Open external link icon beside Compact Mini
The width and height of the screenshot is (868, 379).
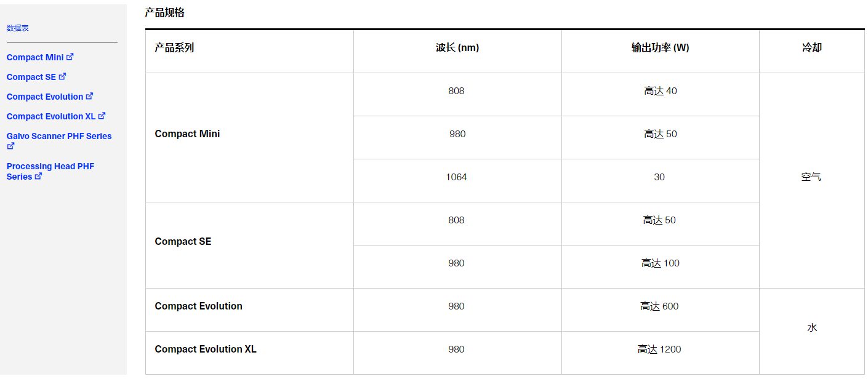[70, 57]
